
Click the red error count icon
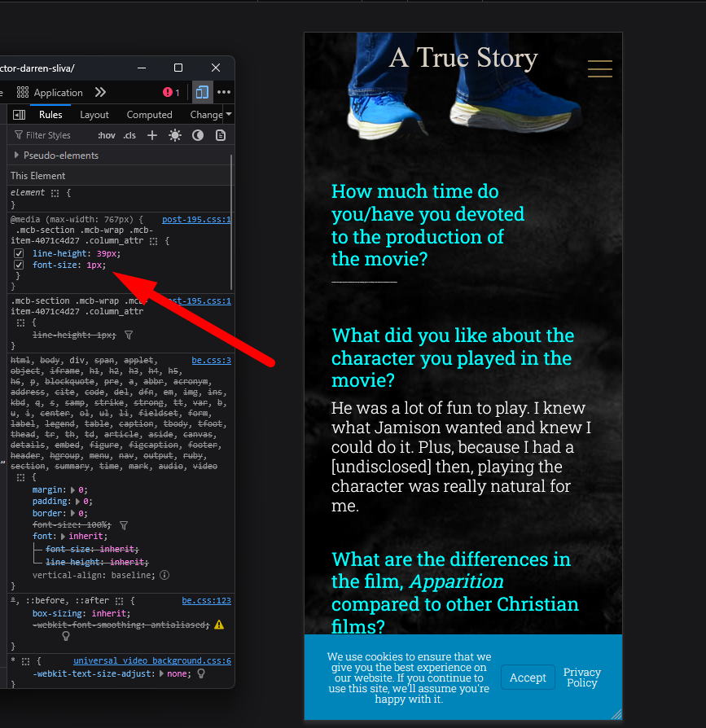click(171, 92)
